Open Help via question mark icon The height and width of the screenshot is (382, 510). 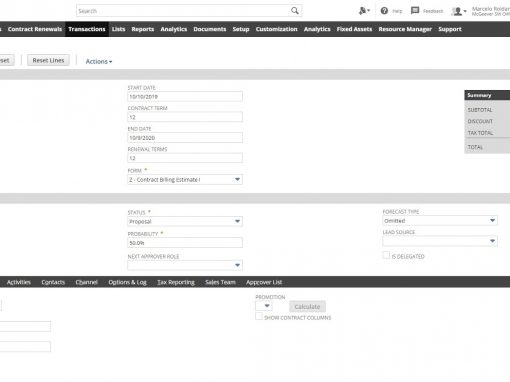coord(384,11)
